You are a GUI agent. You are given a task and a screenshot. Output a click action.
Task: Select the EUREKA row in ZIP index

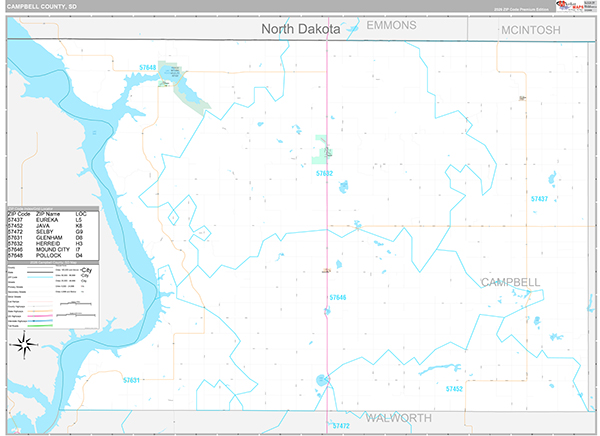(x=45, y=220)
